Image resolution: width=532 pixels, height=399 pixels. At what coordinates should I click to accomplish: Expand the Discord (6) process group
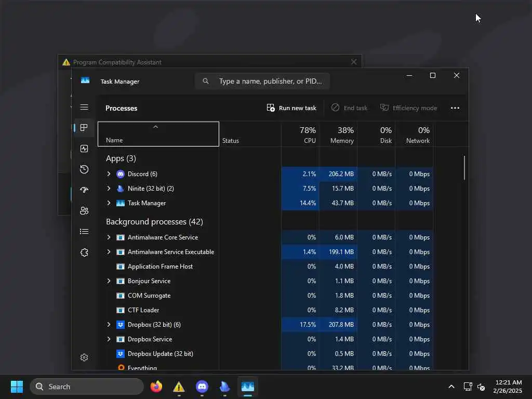pyautogui.click(x=109, y=174)
